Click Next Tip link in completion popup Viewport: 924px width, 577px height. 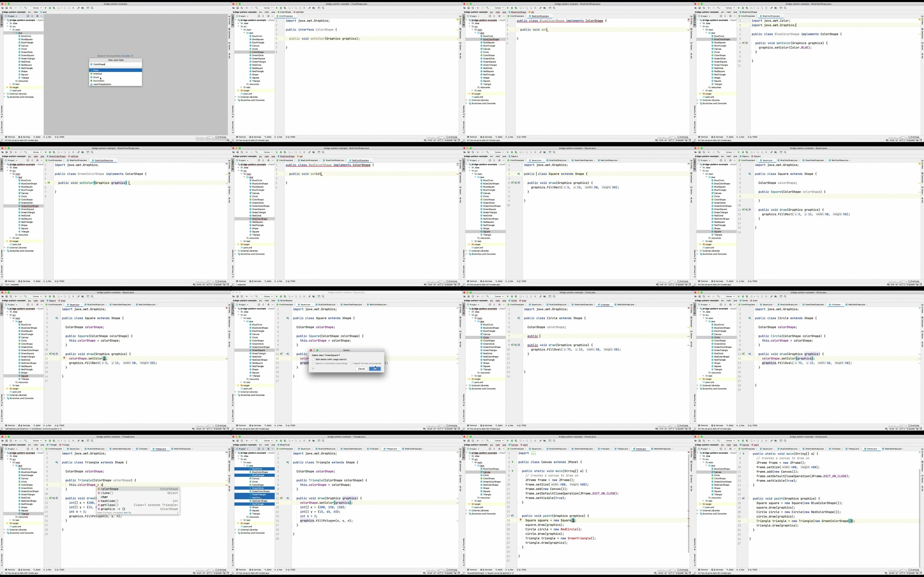click(x=127, y=512)
